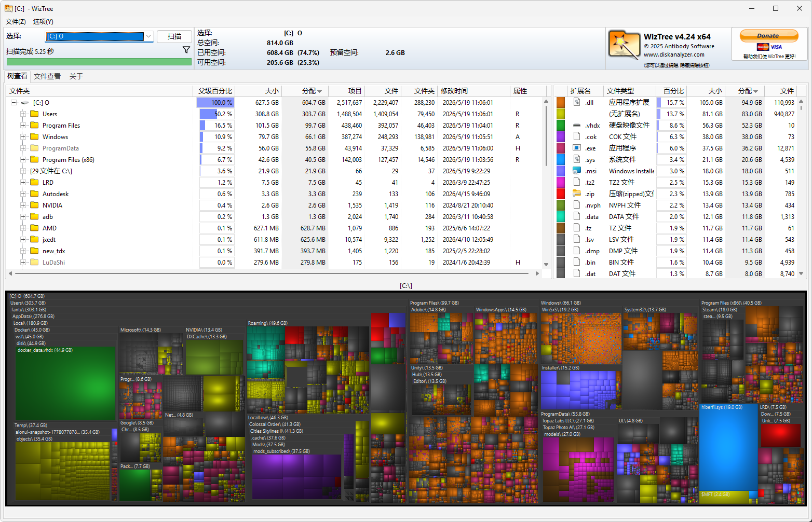Click the green scan progress bar
Screen dimensions: 812x522
[x=99, y=62]
